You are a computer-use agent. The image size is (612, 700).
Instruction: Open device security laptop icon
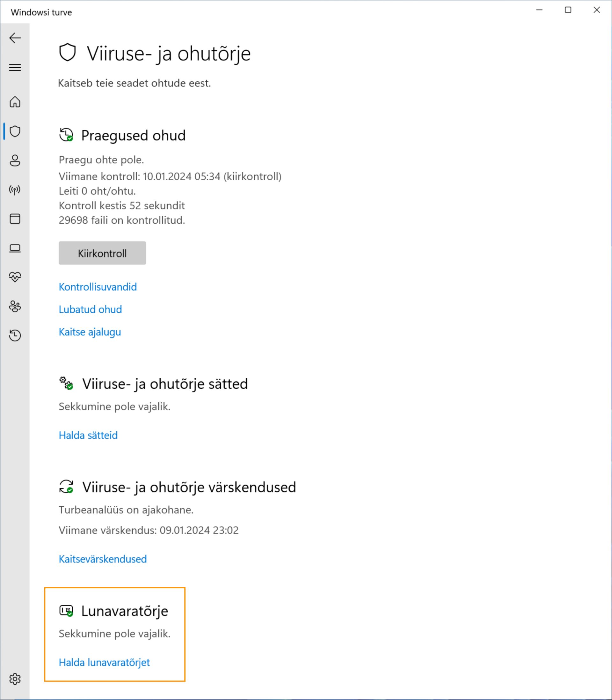(15, 248)
